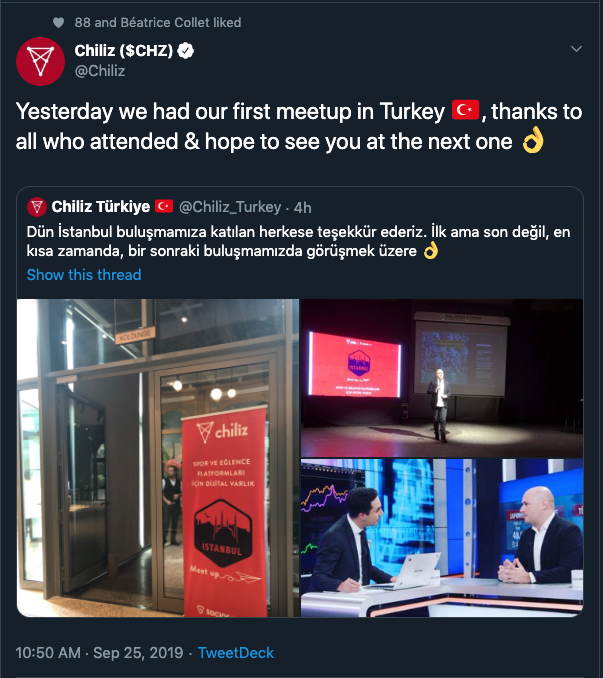Click the heart icon beside liked notice
This screenshot has width=603, height=678.
coord(58,22)
